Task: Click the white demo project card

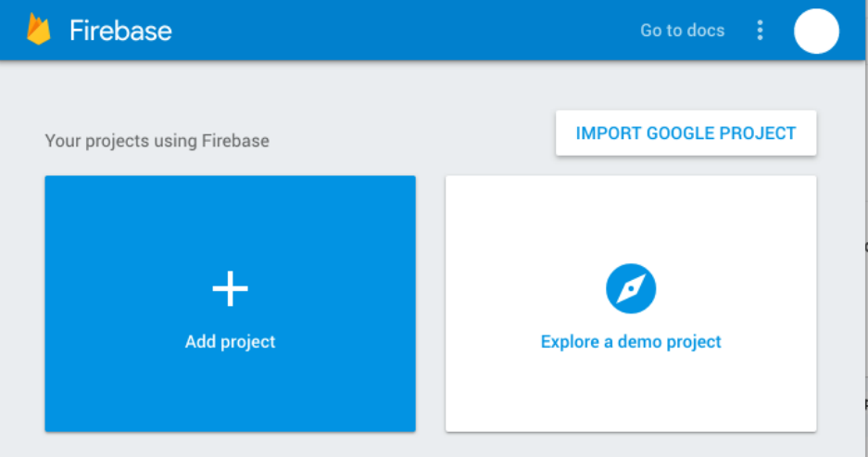Action: coord(631,303)
